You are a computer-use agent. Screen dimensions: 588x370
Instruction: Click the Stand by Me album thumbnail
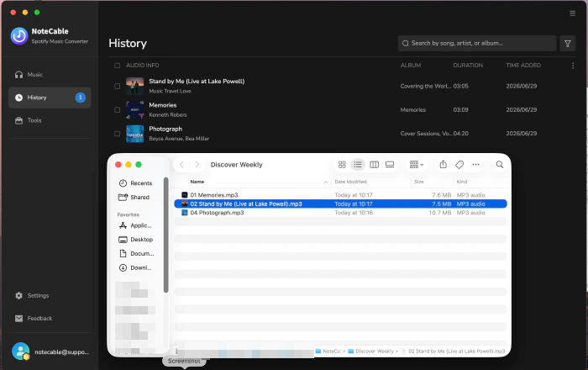(135, 87)
